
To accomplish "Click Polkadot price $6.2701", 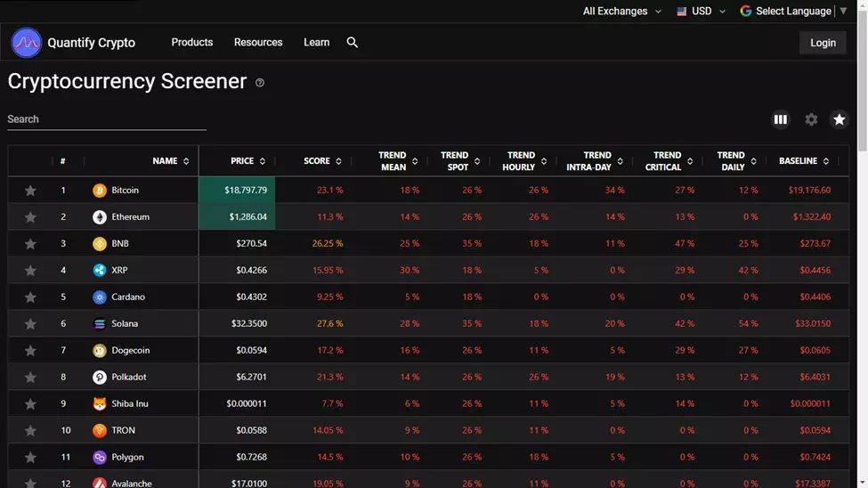I will (251, 377).
